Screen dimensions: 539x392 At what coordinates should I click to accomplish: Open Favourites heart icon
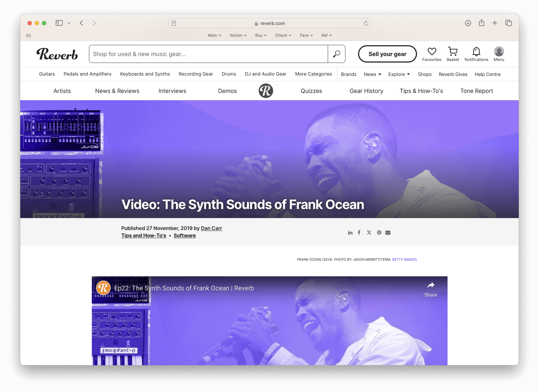[x=432, y=54]
